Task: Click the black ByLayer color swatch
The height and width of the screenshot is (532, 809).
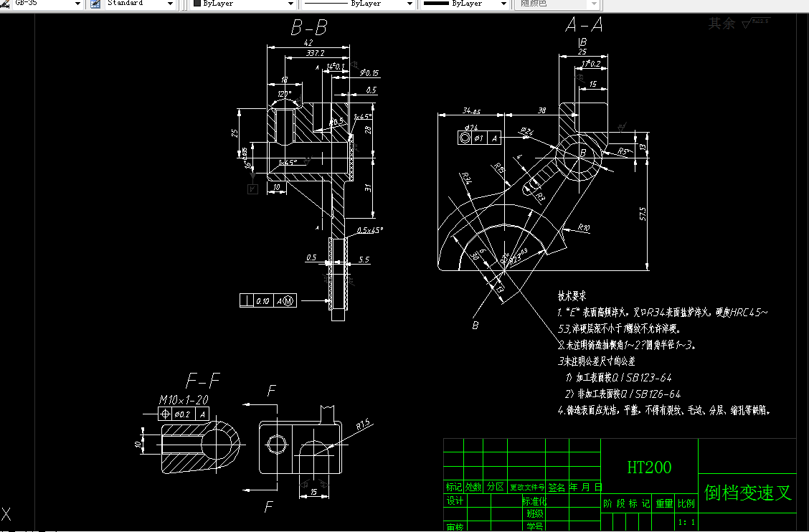Action: pos(197,4)
